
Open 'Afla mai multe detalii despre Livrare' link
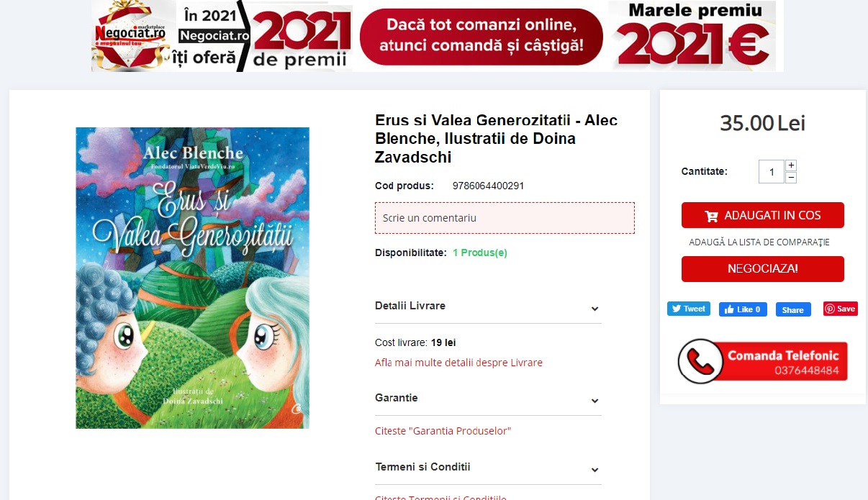coord(458,363)
